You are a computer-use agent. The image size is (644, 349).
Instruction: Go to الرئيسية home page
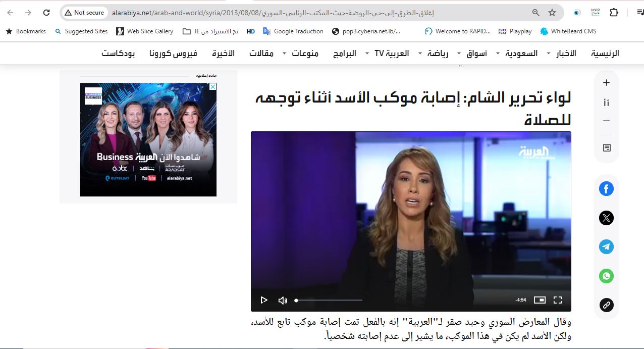(x=605, y=54)
